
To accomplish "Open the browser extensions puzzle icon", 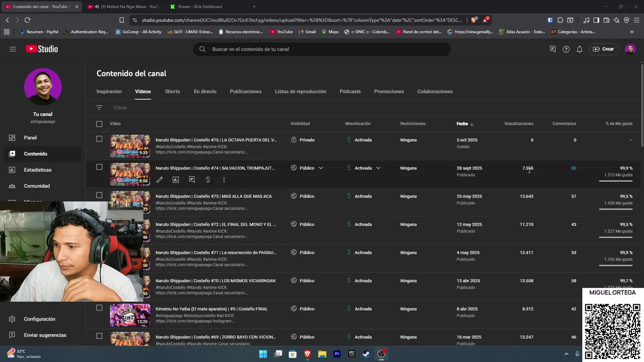I will point(560,20).
